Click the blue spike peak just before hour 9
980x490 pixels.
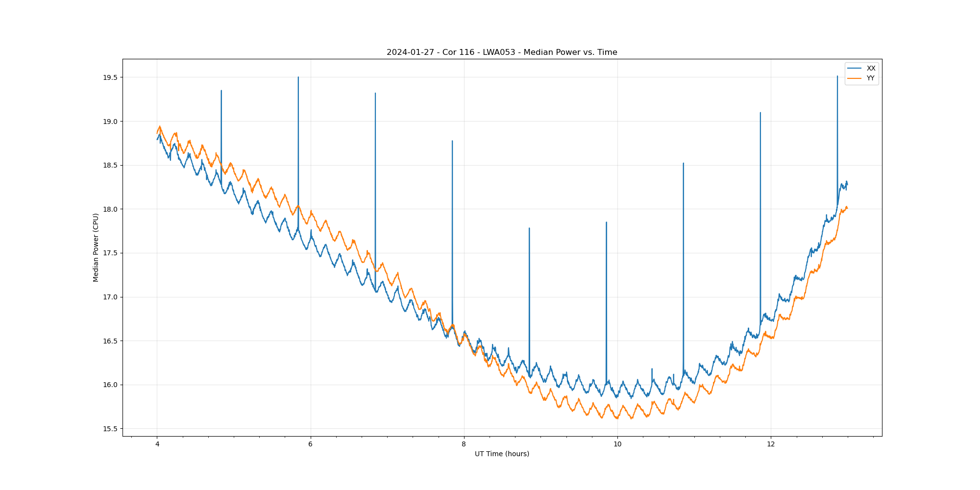click(529, 228)
